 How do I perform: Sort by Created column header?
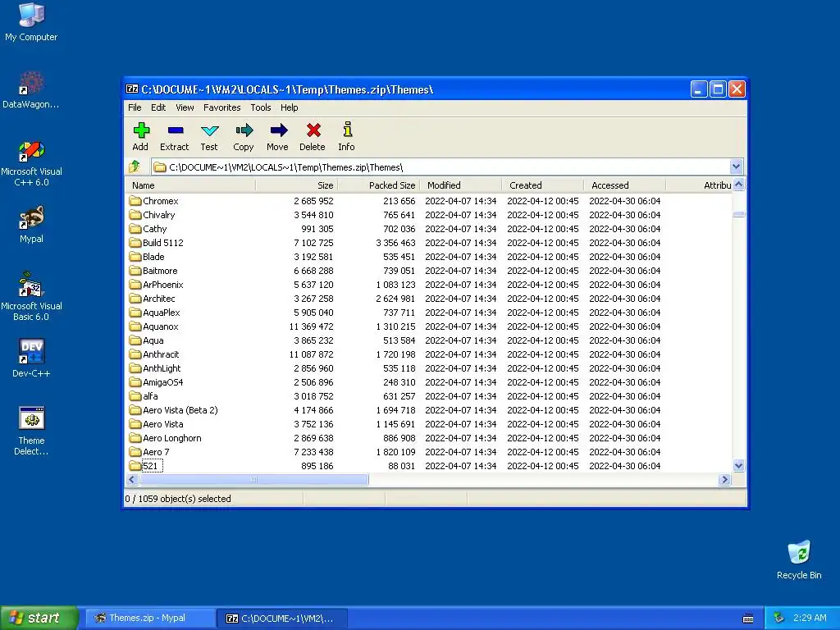pos(543,185)
